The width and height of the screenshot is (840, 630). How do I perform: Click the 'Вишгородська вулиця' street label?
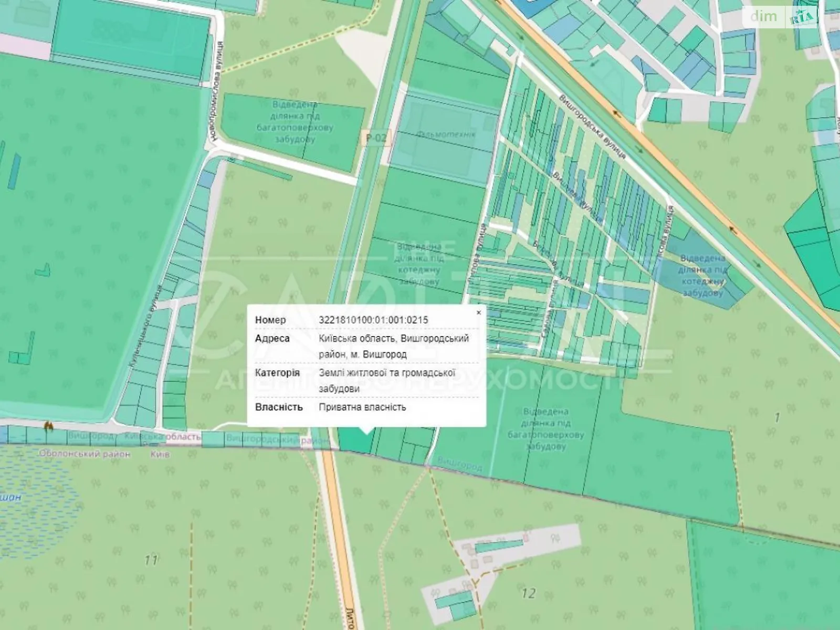(592, 127)
